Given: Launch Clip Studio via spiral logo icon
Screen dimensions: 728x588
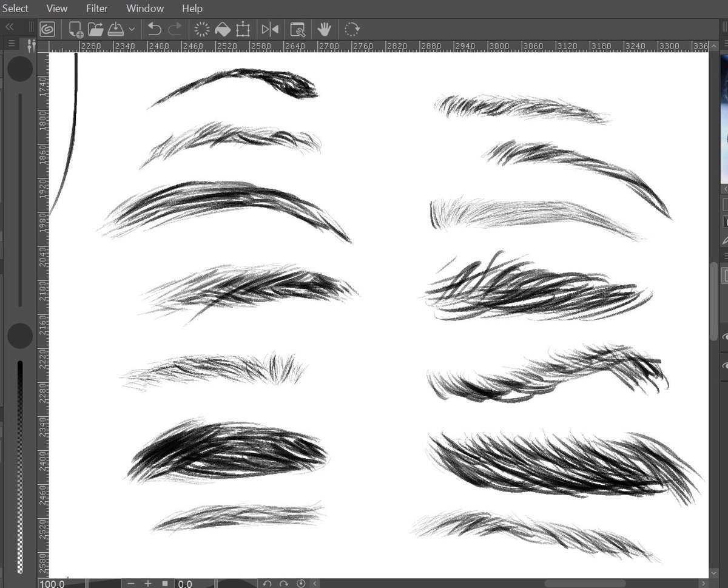Looking at the screenshot, I should [47, 29].
